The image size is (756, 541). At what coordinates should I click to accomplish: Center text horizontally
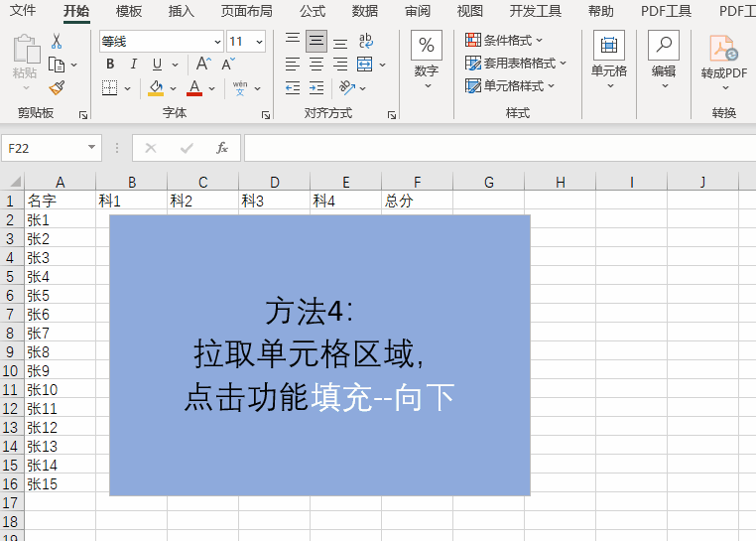coord(316,64)
